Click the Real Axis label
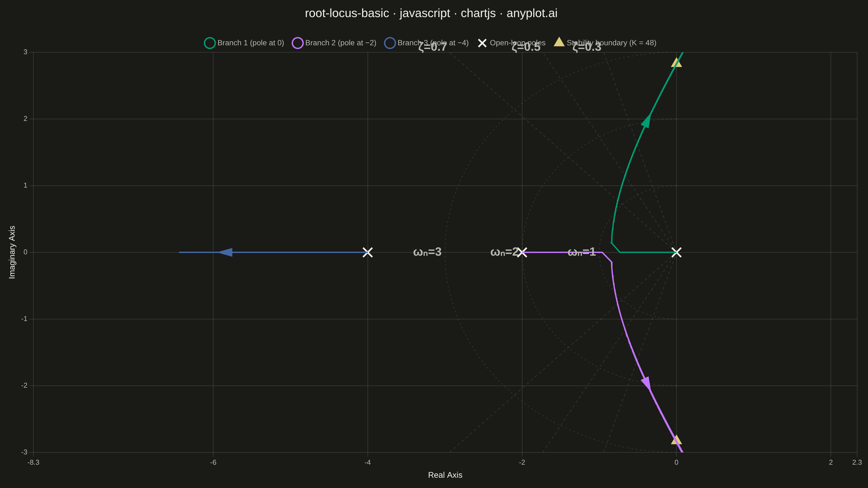 point(445,475)
